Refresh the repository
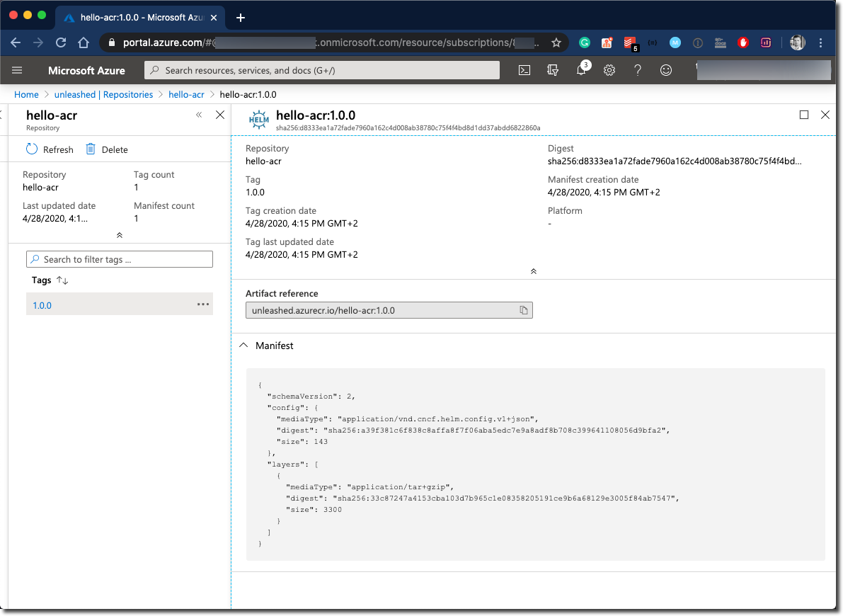843x616 pixels. click(x=50, y=149)
